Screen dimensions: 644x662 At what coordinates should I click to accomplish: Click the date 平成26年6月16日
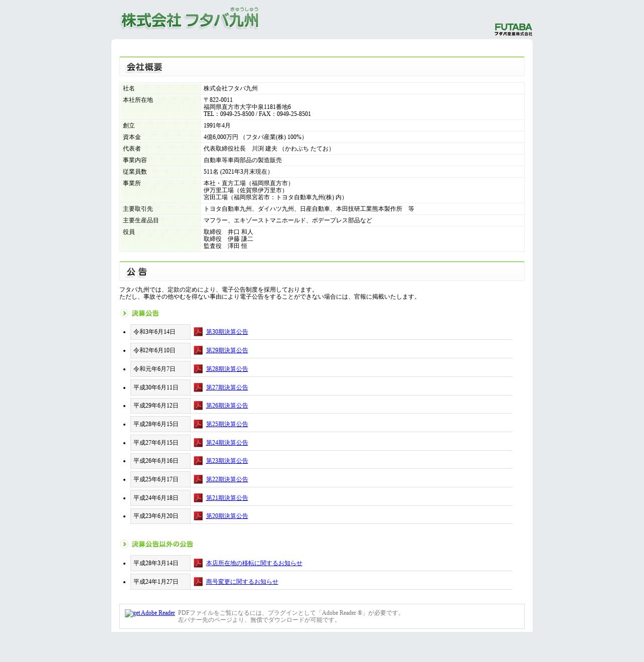(x=156, y=461)
